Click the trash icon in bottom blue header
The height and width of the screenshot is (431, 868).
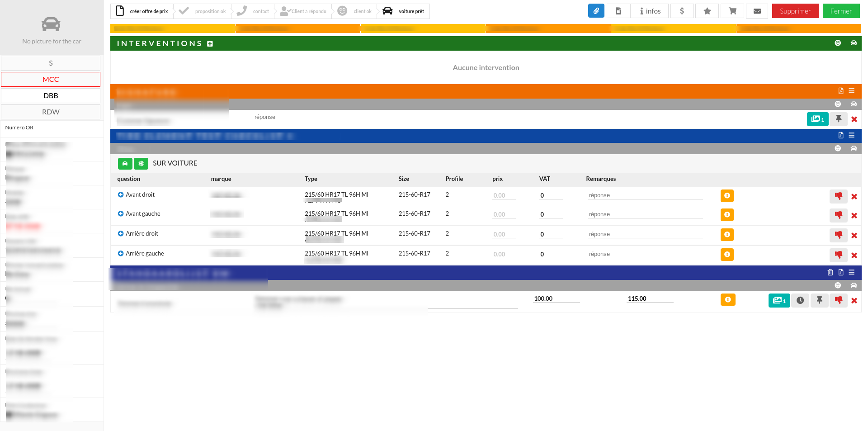pos(830,272)
